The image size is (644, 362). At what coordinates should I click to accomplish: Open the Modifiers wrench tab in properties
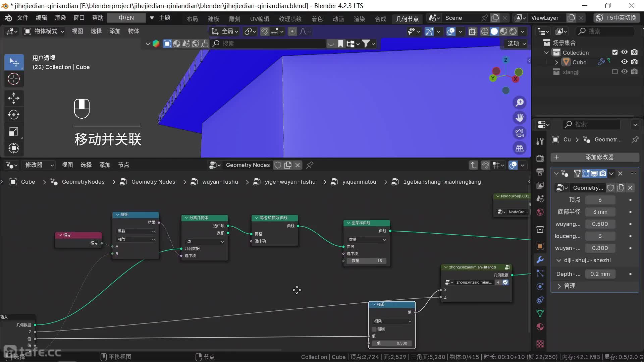(x=540, y=260)
